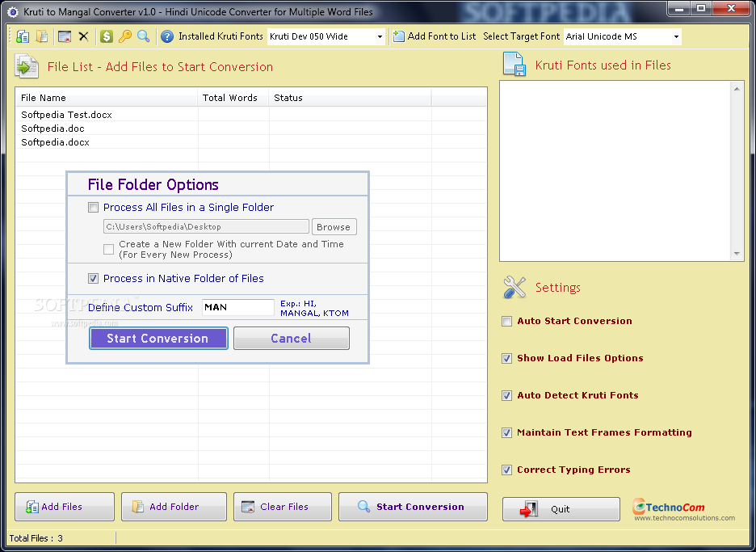Uncheck Process in Native Folder of Files
Image resolution: width=756 pixels, height=552 pixels.
pos(93,278)
